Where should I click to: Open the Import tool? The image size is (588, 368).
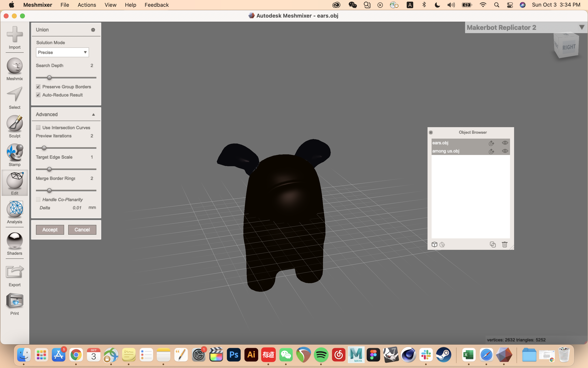[14, 38]
